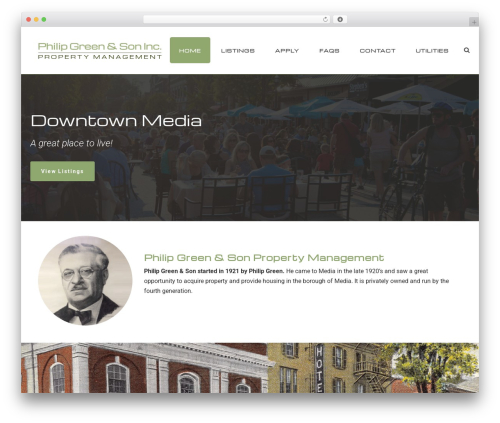The image size is (500, 423).
Task: Click the Philip Green & Son Property Management heading
Action: pyautogui.click(x=264, y=258)
